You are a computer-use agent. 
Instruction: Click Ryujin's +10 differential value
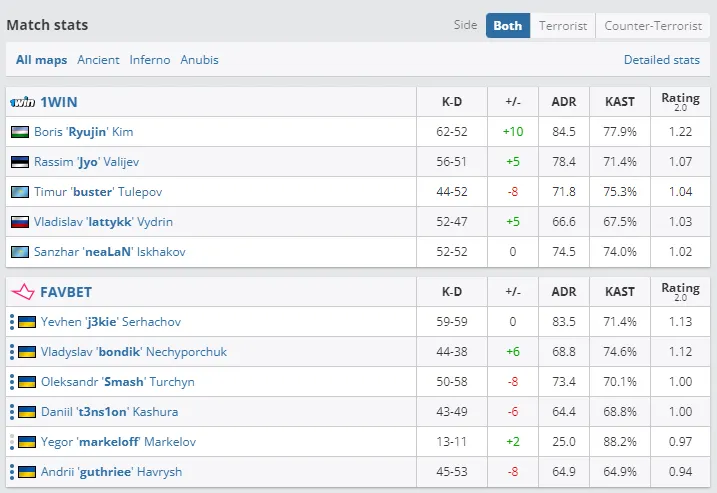click(513, 132)
